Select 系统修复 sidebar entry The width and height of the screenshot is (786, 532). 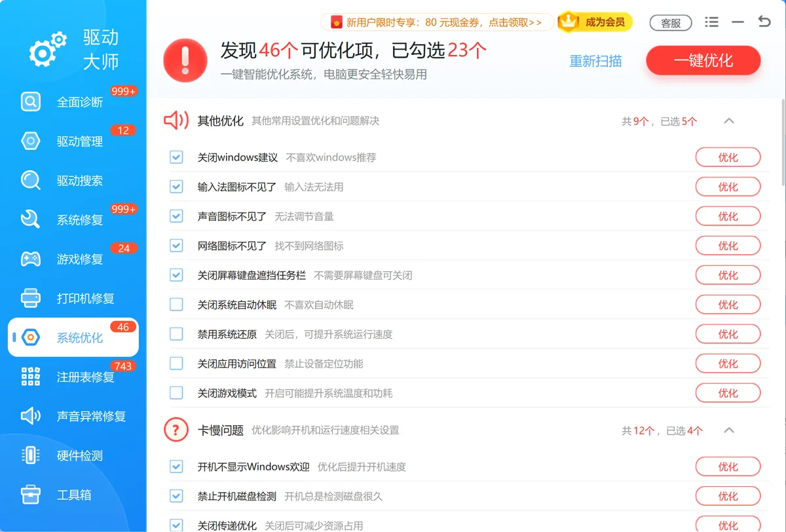(73, 219)
